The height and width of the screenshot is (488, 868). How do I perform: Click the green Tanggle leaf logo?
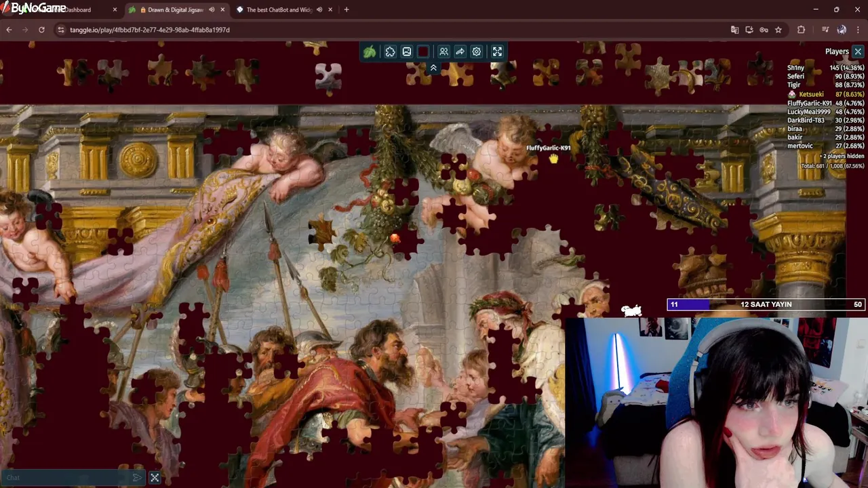[370, 52]
